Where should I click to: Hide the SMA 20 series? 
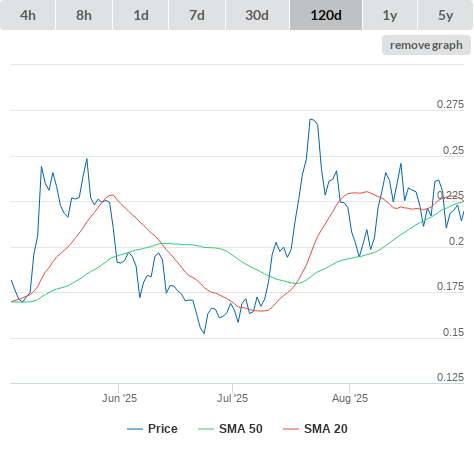(x=326, y=429)
